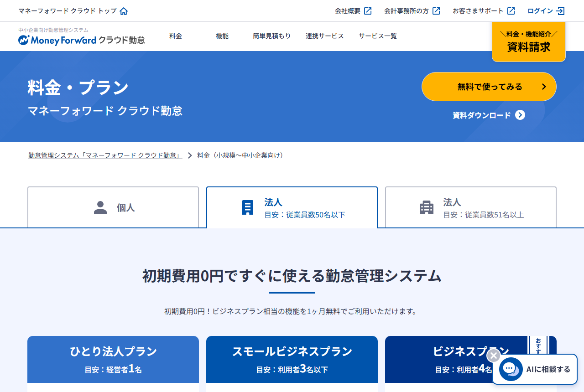Click the AIに相談する button
Image resolution: width=584 pixels, height=392 pixels.
point(535,369)
